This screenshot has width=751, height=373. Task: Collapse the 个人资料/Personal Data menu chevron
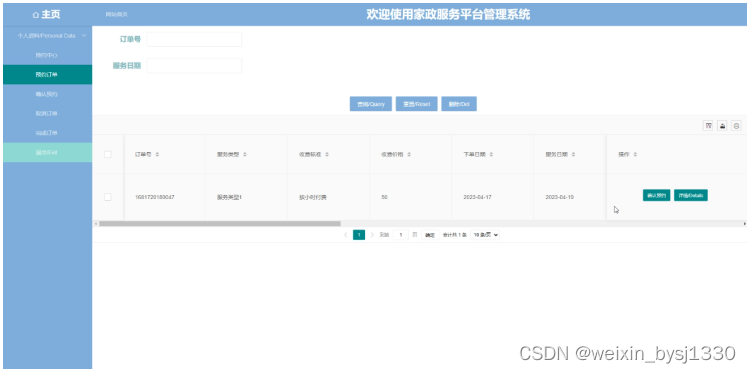coord(84,35)
